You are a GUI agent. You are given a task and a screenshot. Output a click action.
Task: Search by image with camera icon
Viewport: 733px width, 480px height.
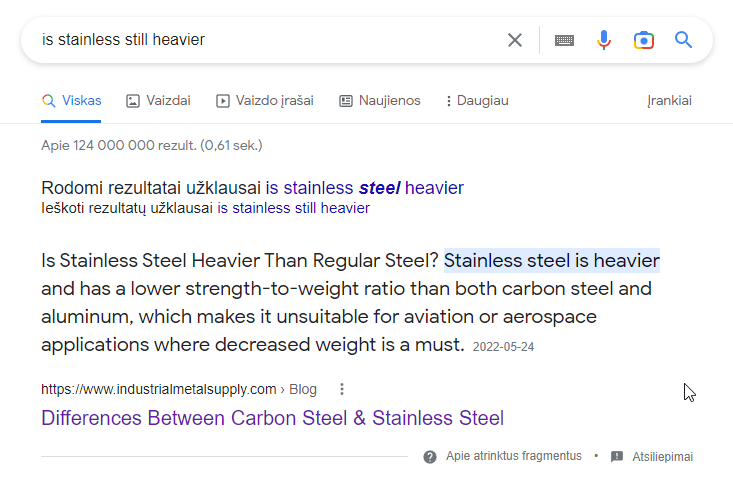point(644,40)
